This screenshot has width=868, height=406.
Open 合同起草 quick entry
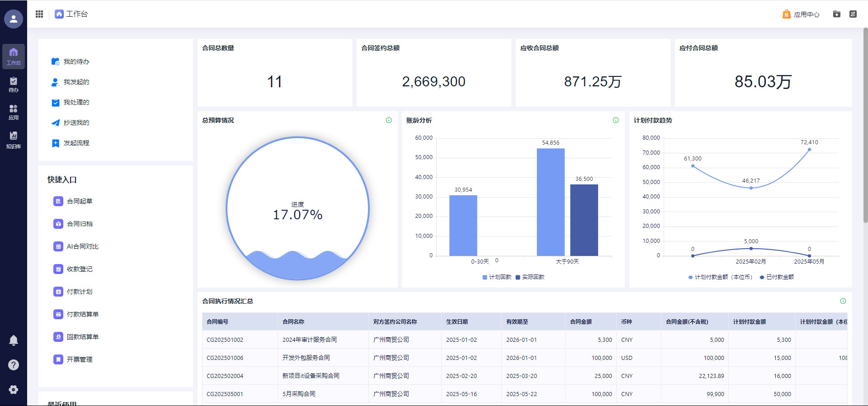click(80, 201)
